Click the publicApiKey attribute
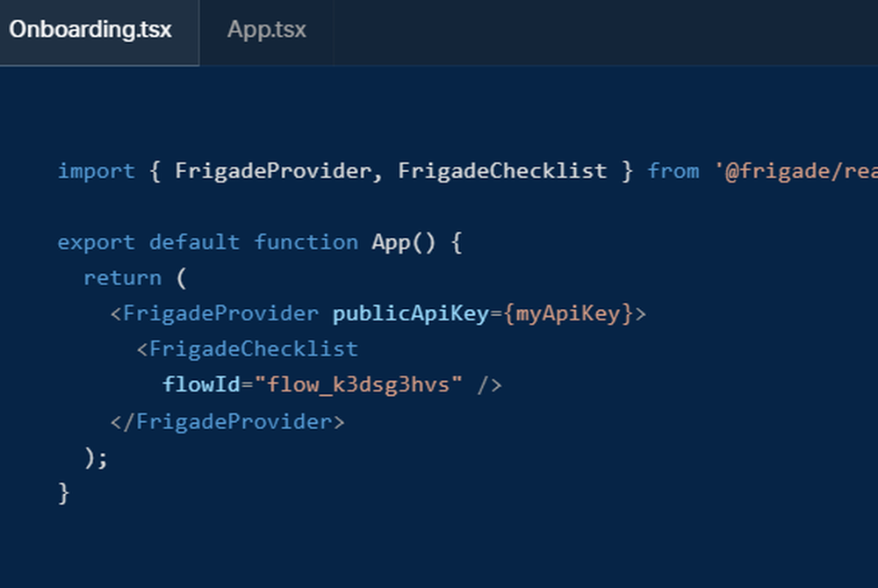Image resolution: width=878 pixels, height=588 pixels. [x=410, y=314]
